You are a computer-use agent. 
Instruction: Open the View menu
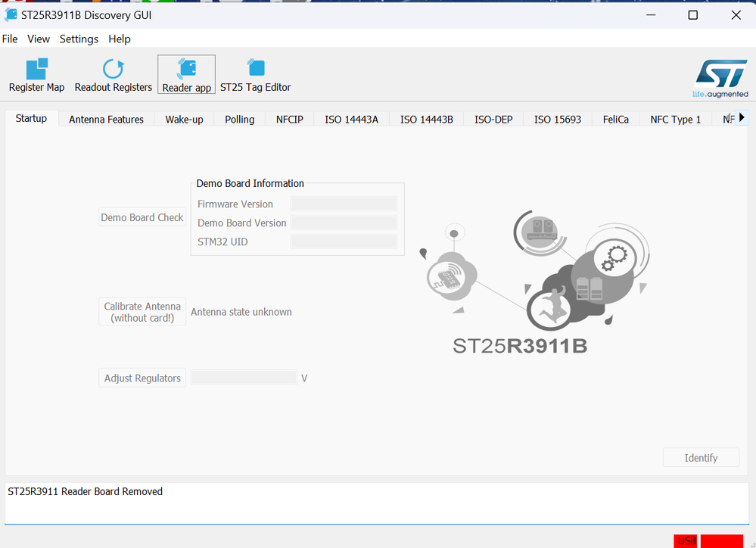(39, 39)
